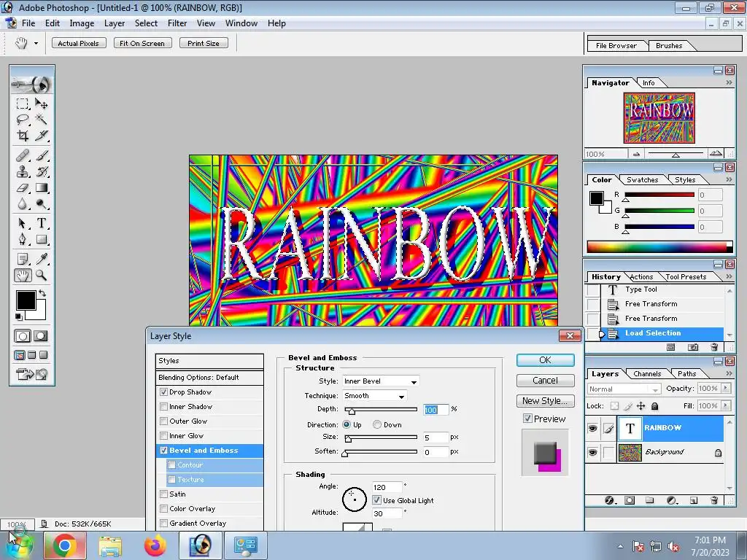Viewport: 747px width, 560px height.
Task: Toggle the Preview checkbox
Action: pos(527,419)
